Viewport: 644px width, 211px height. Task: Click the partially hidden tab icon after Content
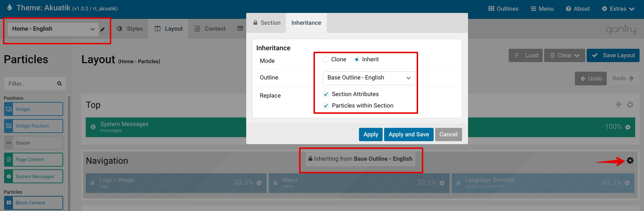coord(240,28)
